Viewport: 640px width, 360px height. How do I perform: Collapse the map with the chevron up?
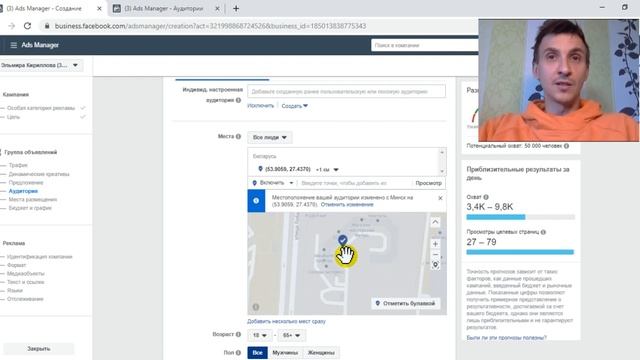point(435,222)
